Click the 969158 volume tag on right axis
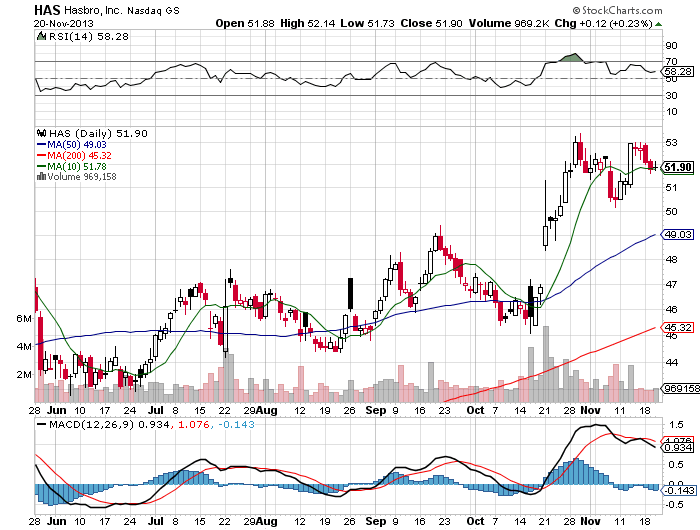Screen dimensions: 700x530 pos(681,388)
